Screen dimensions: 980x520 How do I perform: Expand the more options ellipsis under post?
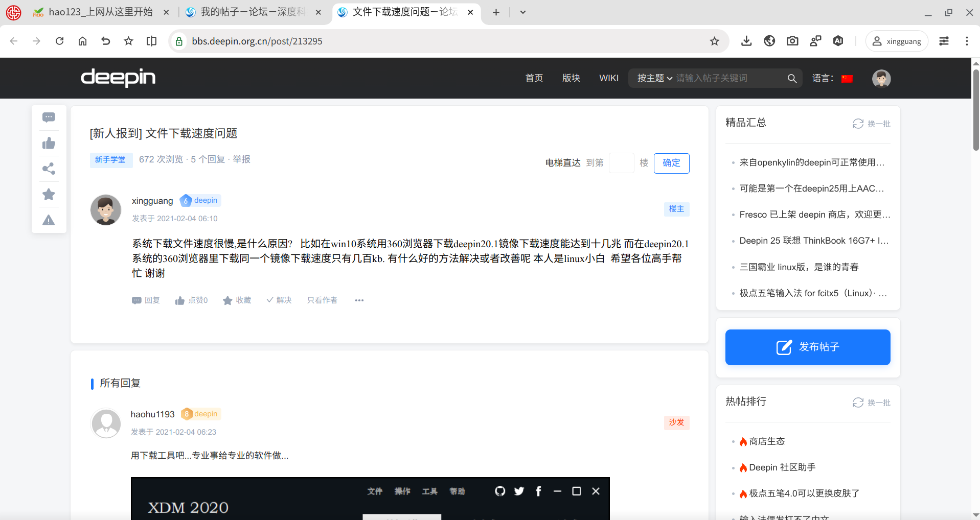tap(359, 300)
